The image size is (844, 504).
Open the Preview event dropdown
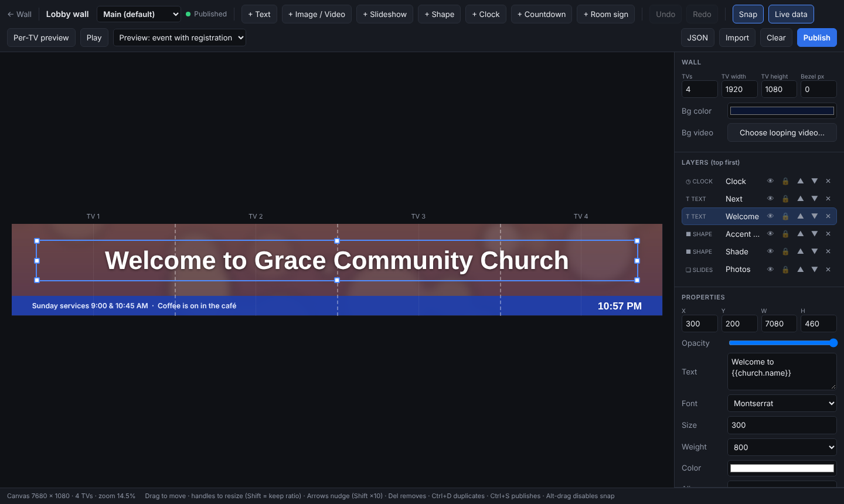(179, 38)
